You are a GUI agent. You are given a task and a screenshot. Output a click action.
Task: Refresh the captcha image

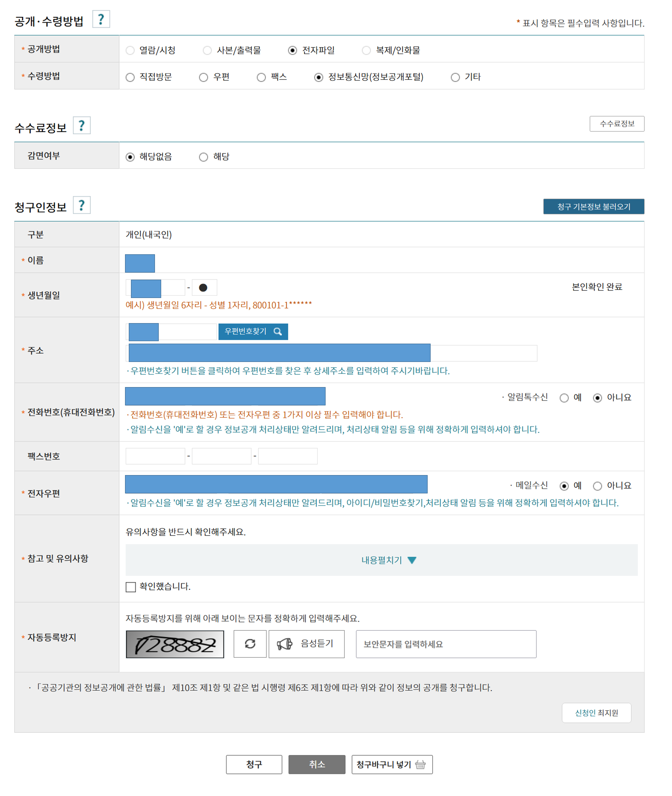(250, 644)
